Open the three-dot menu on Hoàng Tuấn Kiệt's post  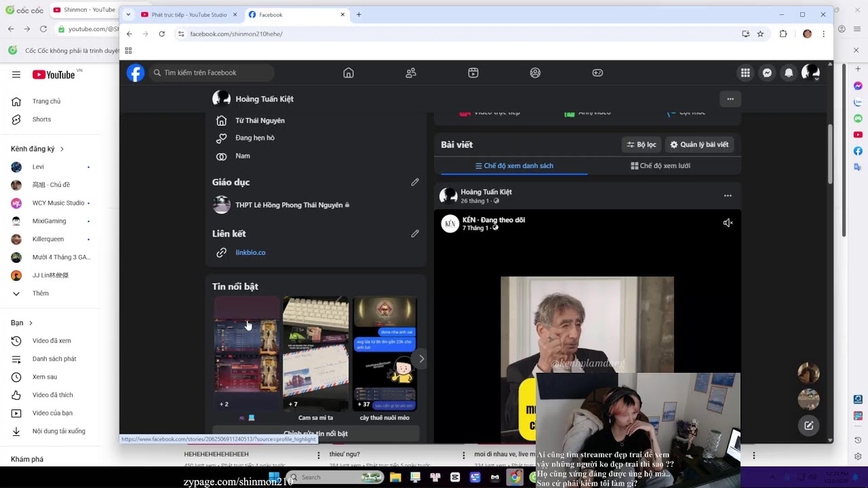728,196
